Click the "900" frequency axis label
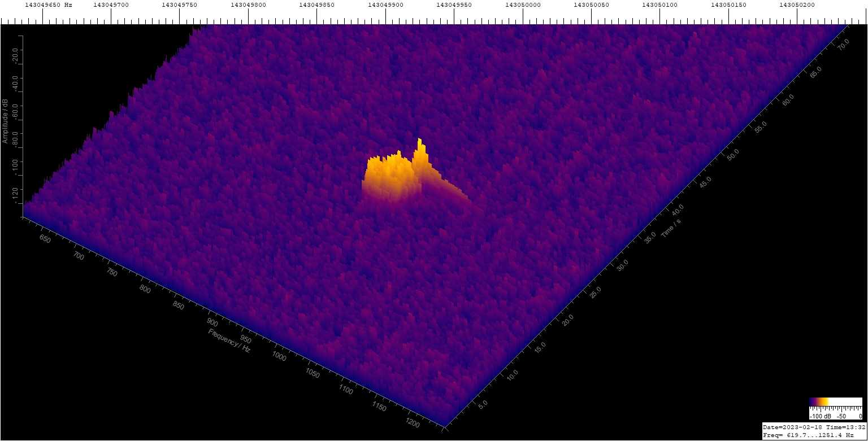Viewport: 868px width, 441px height. click(x=212, y=322)
